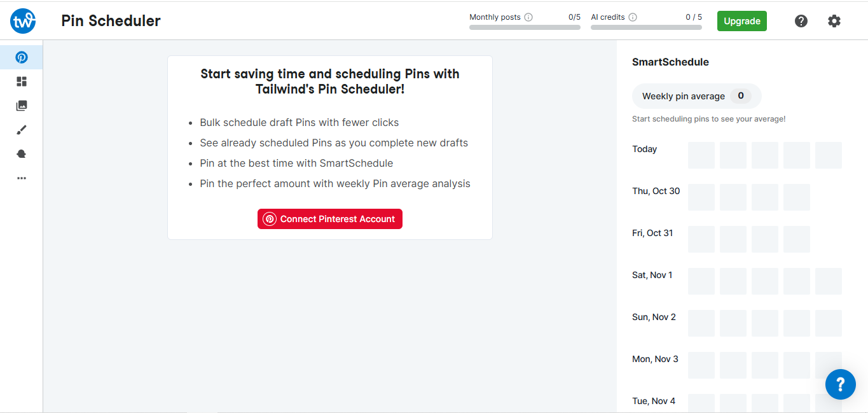Click the Monthly posts info icon
This screenshot has width=868, height=413.
(x=528, y=17)
